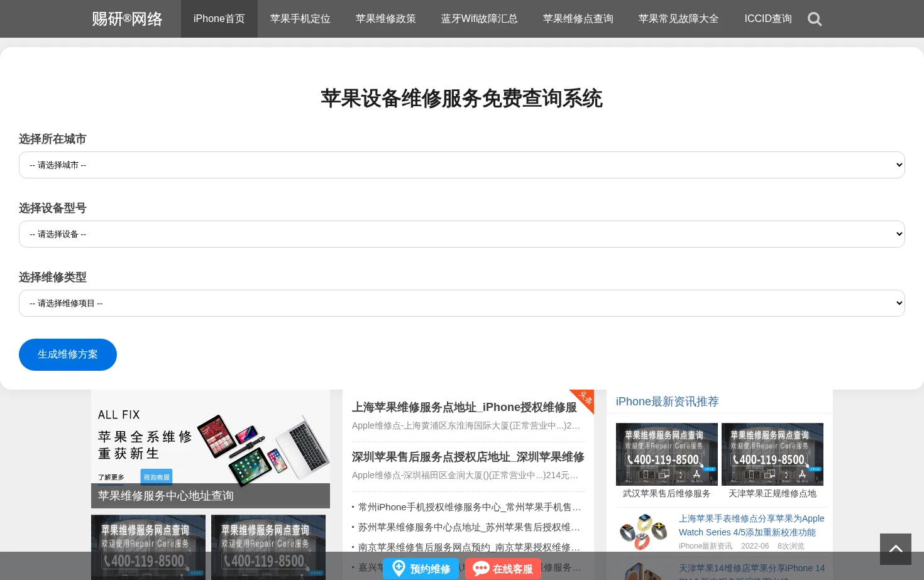Open 苹果常见故障大全 nav item

coord(679,19)
